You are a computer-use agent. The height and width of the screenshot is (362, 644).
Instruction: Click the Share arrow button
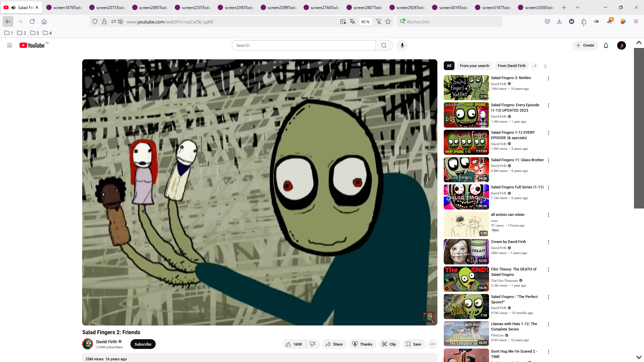(x=334, y=344)
